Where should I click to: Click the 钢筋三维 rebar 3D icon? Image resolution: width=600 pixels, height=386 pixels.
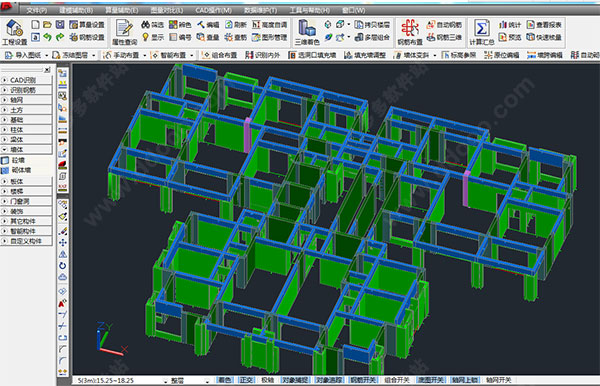pos(431,37)
